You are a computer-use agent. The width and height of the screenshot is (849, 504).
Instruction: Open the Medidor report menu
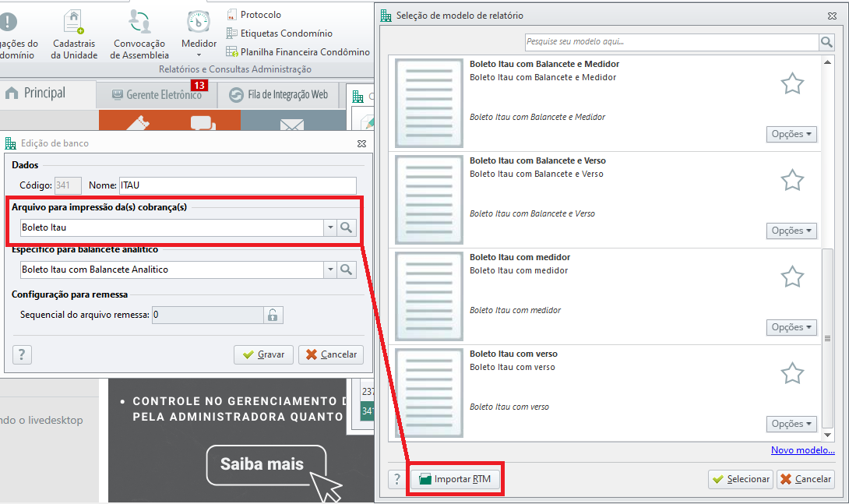point(199,34)
